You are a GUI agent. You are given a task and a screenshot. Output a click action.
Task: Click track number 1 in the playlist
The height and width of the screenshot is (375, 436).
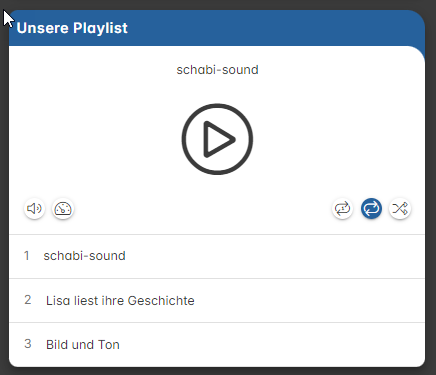[x=27, y=256]
